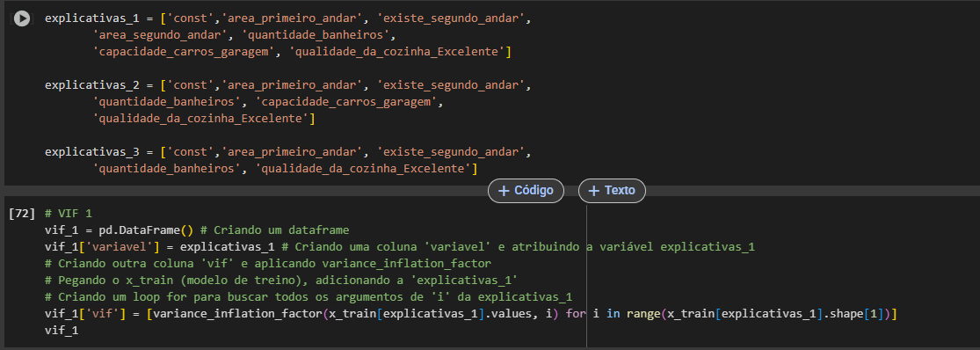Click the '# VIF 1' comment line

coord(69,213)
